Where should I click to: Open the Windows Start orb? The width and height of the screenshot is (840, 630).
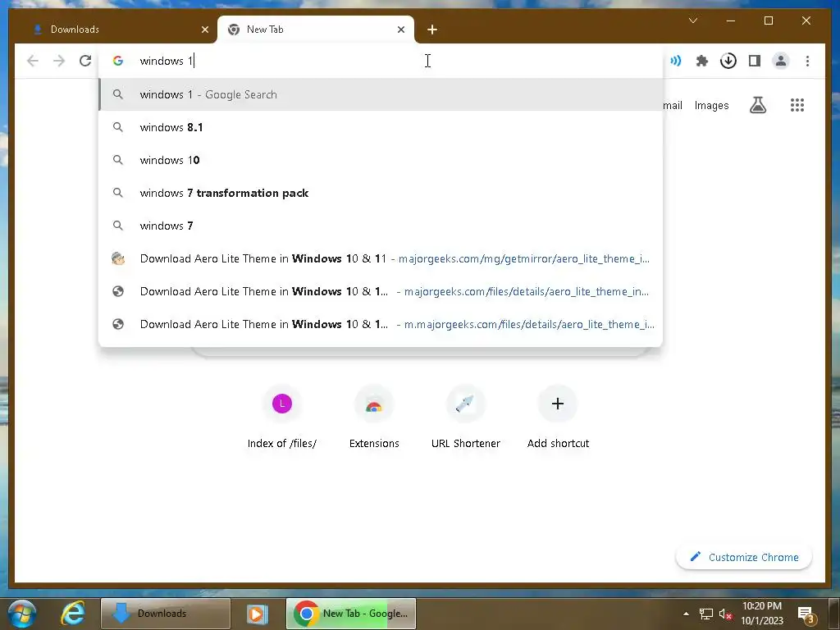coord(22,614)
